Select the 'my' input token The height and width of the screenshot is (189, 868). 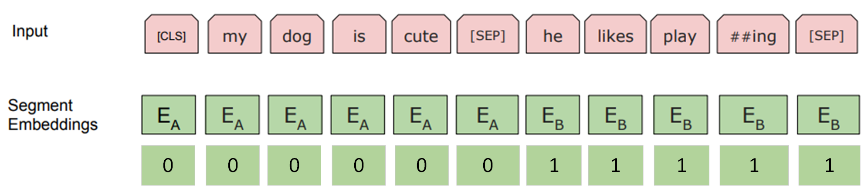pyautogui.click(x=234, y=34)
